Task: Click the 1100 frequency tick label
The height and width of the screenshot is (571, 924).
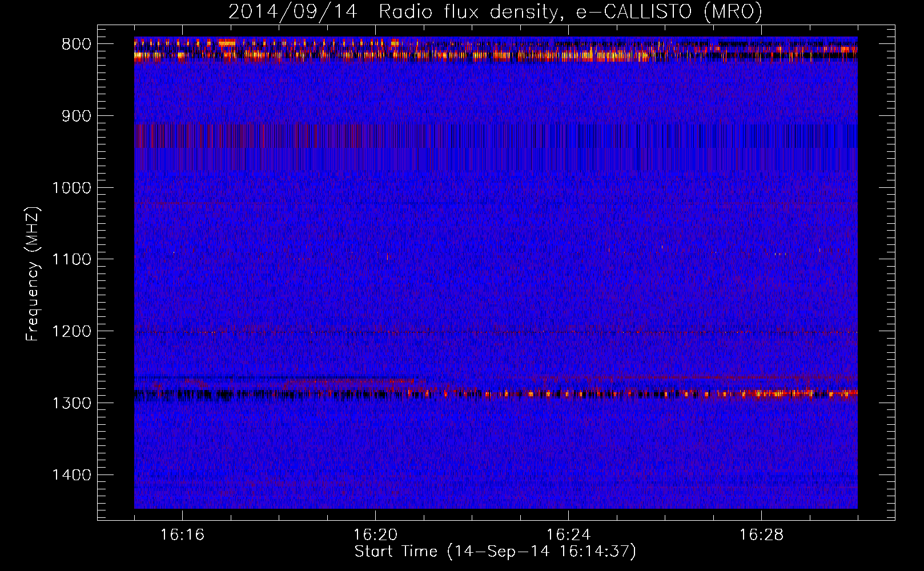Action: pos(71,260)
